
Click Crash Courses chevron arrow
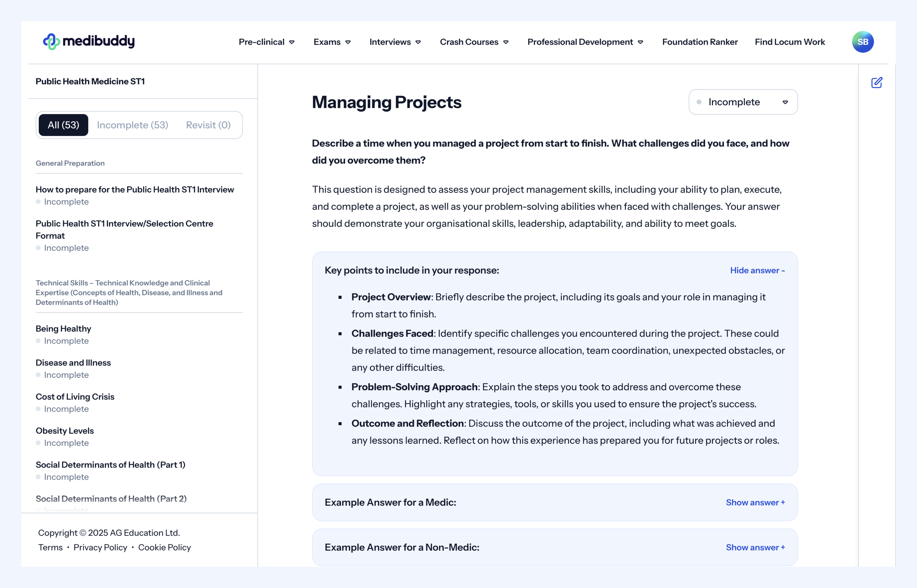click(506, 43)
